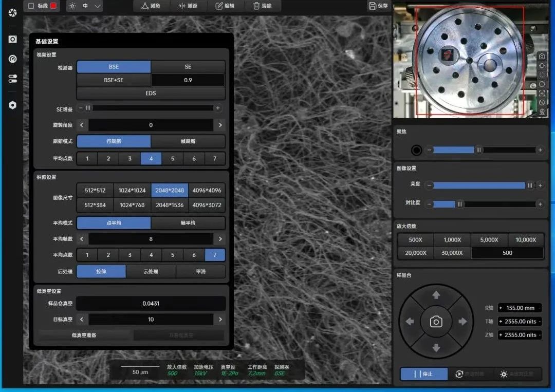This screenshot has width=555, height=392.
Task: Select the 4096*4096 image size option
Action: click(207, 191)
